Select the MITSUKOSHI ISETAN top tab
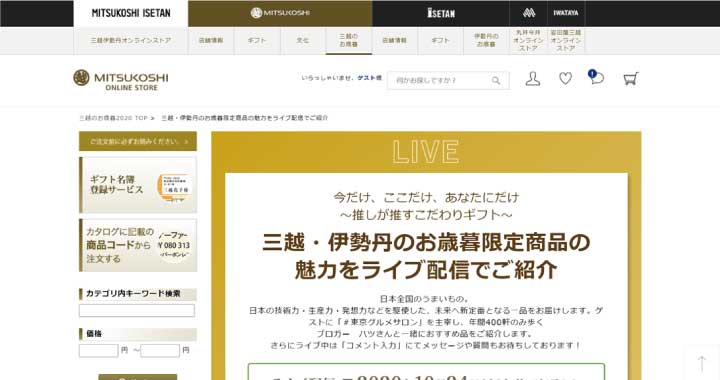Image resolution: width=720 pixels, height=380 pixels. (131, 13)
